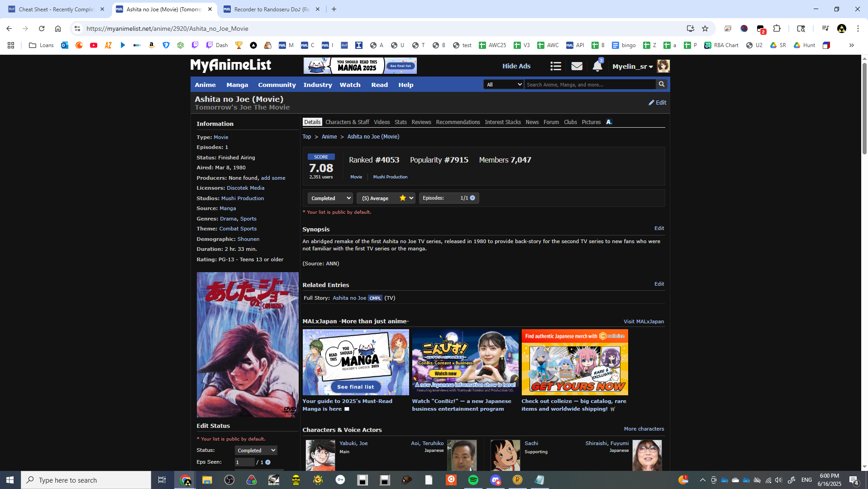Open the Chrome three-dot menu
The width and height of the screenshot is (868, 489).
(x=858, y=29)
